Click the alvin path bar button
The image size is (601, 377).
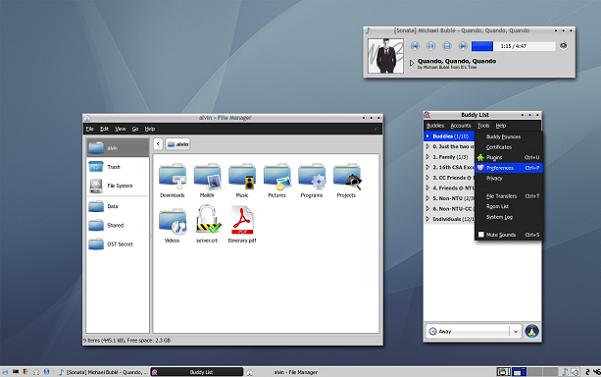point(178,144)
